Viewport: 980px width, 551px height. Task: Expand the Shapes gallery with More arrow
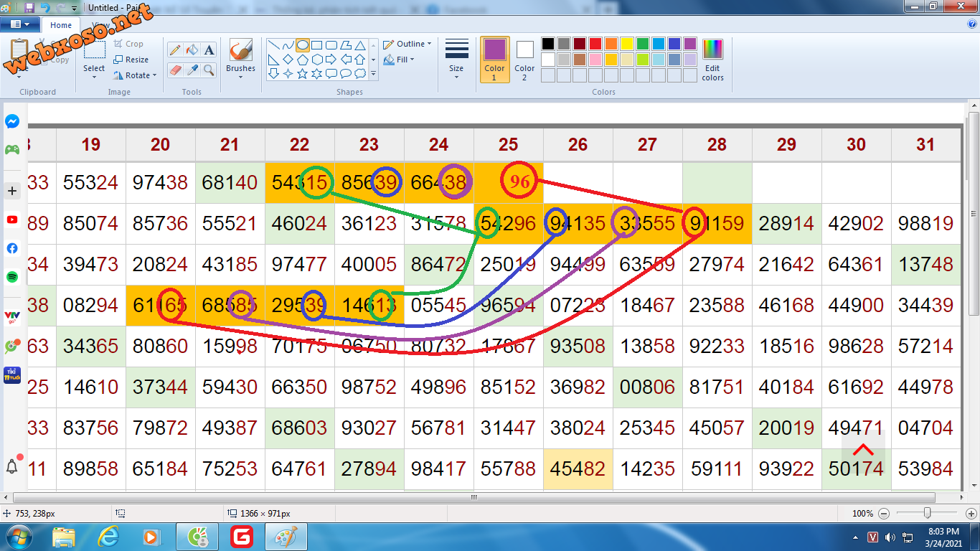tap(373, 73)
